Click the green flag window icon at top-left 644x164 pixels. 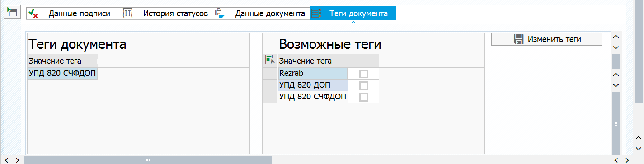(12, 13)
